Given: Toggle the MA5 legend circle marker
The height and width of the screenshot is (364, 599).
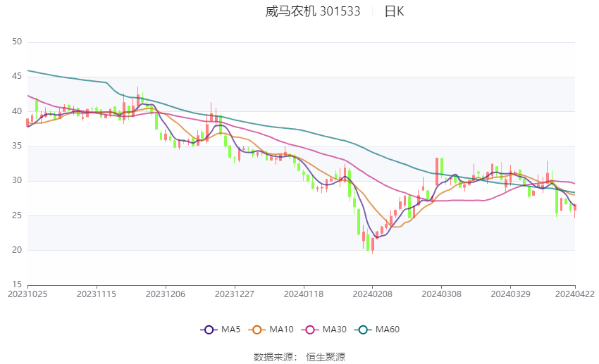Looking at the screenshot, I should [209, 330].
